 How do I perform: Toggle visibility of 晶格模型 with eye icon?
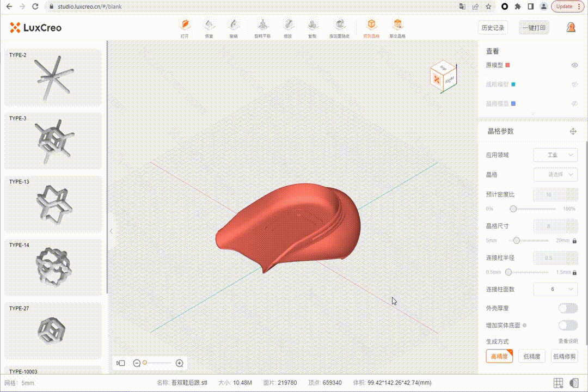coord(574,103)
